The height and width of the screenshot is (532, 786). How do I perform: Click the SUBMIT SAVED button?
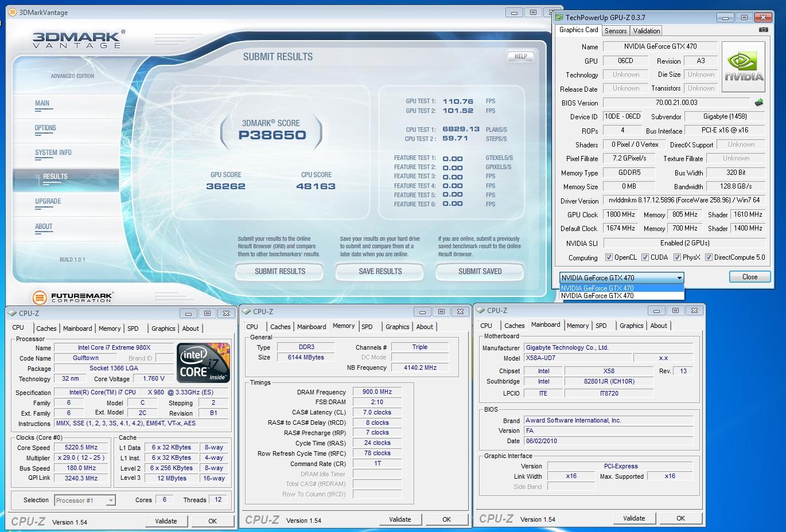[480, 272]
